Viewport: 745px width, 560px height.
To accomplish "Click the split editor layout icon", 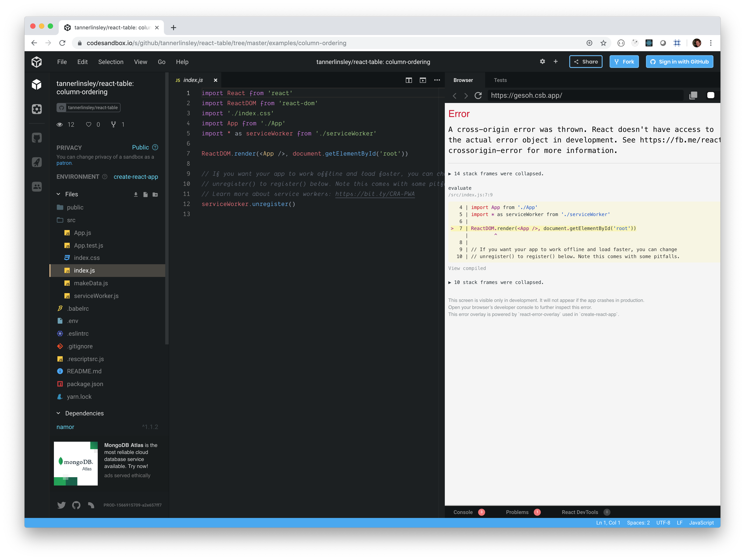I will tap(408, 80).
